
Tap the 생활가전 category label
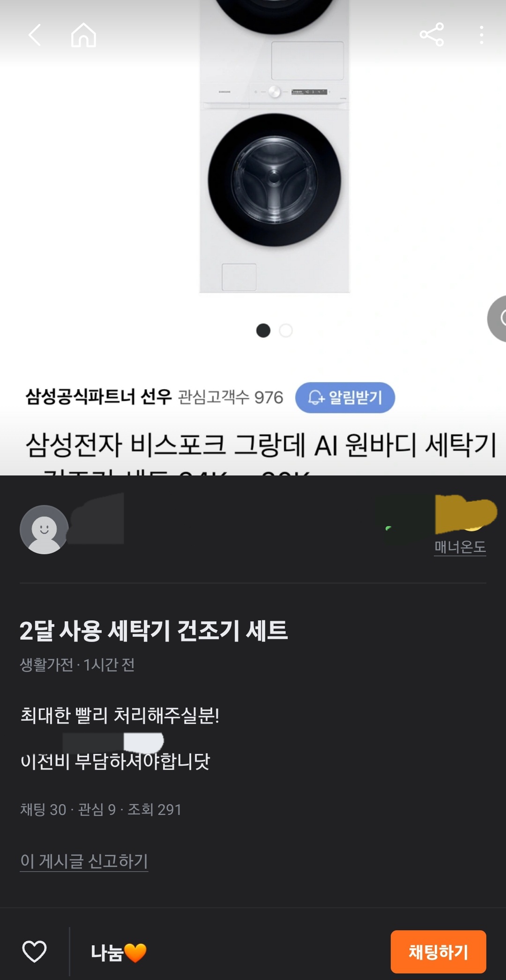click(x=46, y=664)
